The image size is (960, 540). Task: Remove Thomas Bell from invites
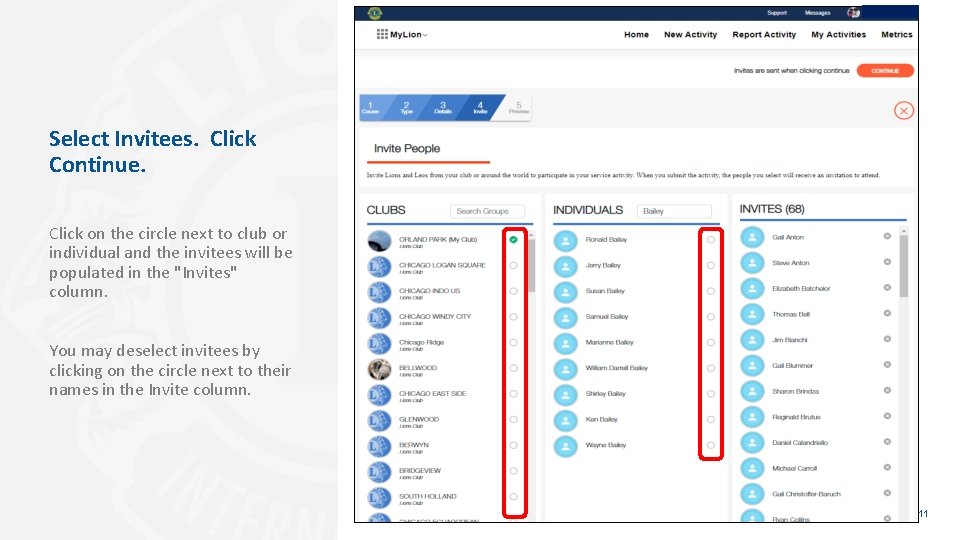click(887, 313)
